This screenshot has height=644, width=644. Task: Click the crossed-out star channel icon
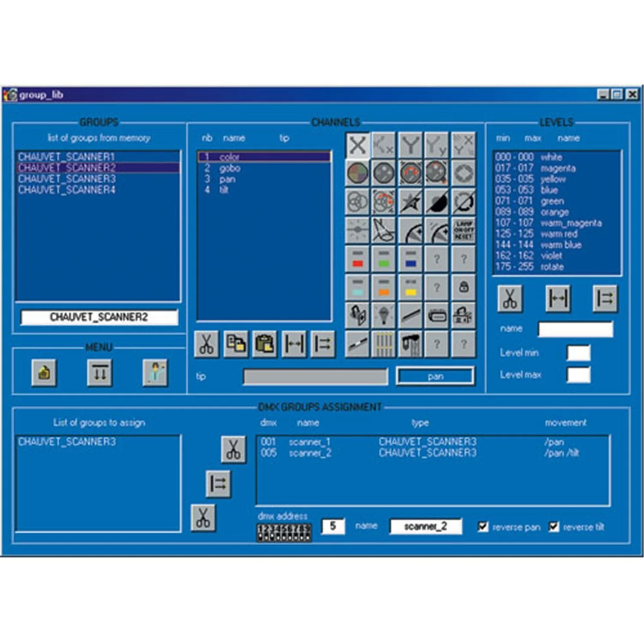(x=410, y=202)
